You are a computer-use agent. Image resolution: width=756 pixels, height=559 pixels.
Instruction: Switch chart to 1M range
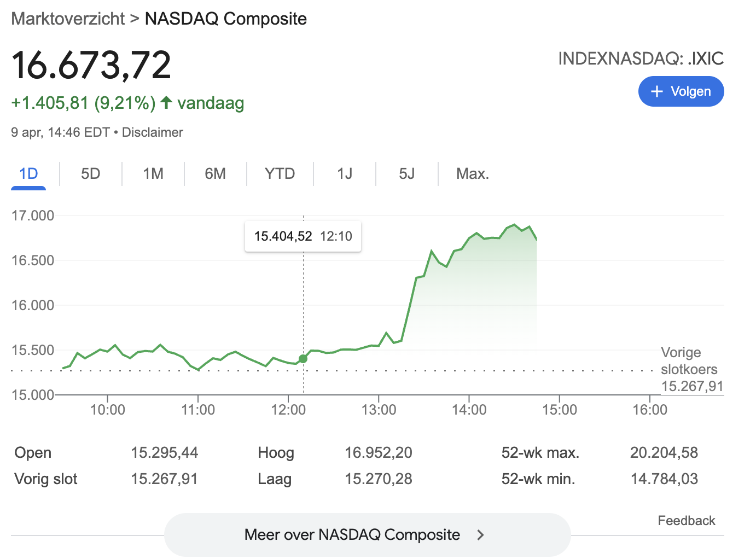153,174
